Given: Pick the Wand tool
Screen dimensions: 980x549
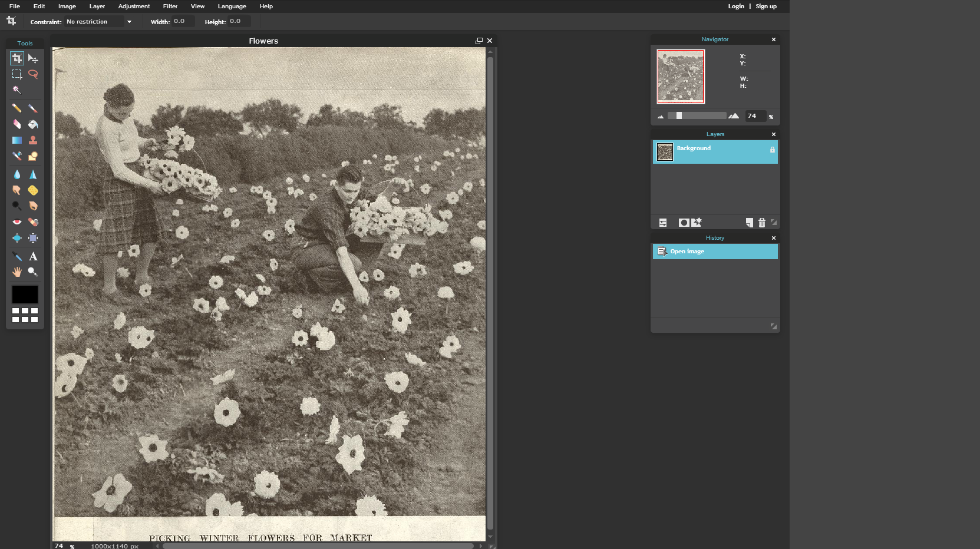Looking at the screenshot, I should click(x=17, y=90).
